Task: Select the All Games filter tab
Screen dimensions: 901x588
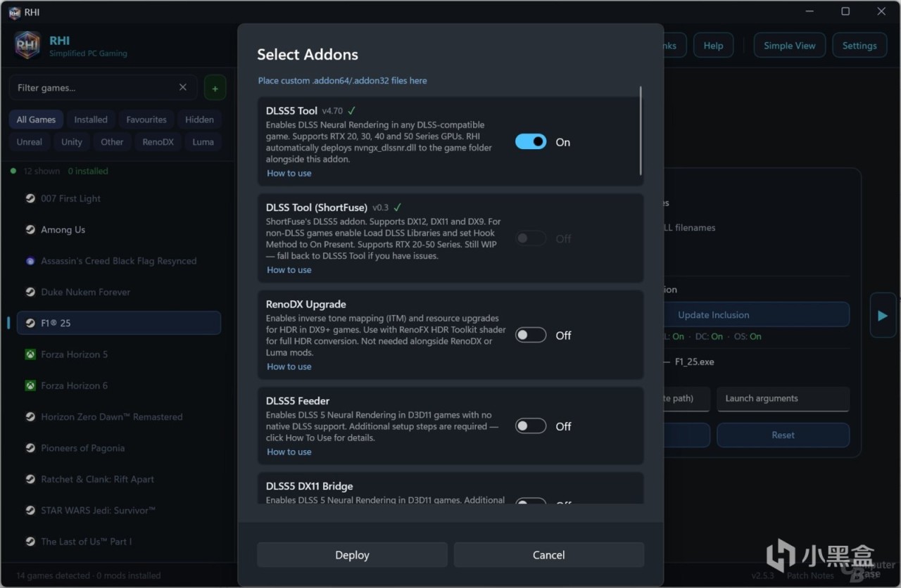Action: (x=36, y=120)
